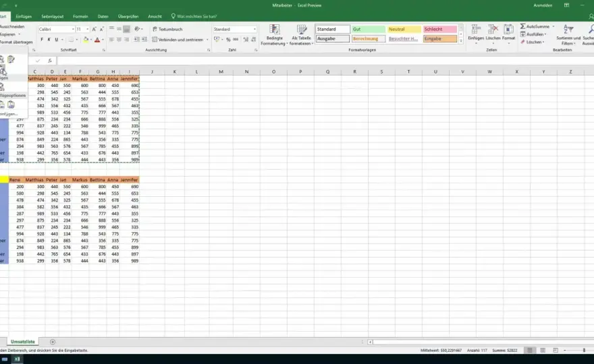Apply the Gut cell style
Screen dimensions: 594x364
pyautogui.click(x=369, y=29)
